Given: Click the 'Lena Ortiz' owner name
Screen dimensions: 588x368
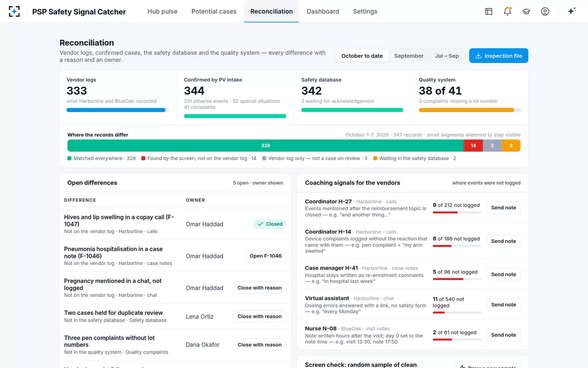Looking at the screenshot, I should click(200, 316).
